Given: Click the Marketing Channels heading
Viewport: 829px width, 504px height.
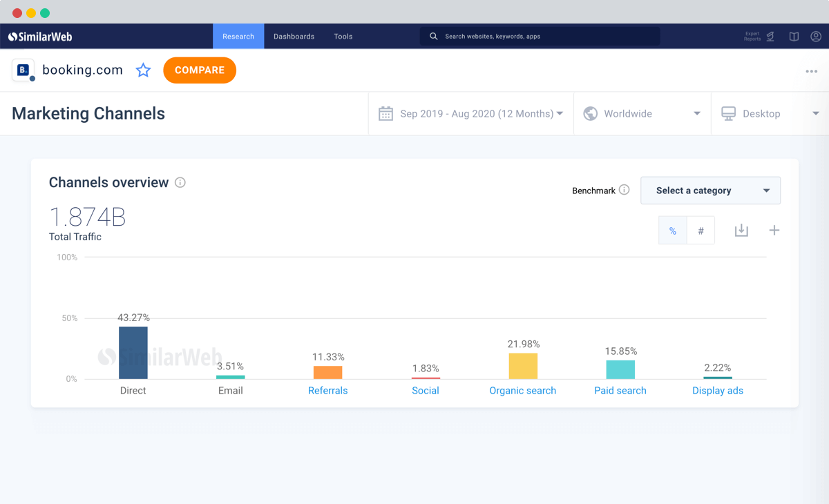Looking at the screenshot, I should coord(88,114).
